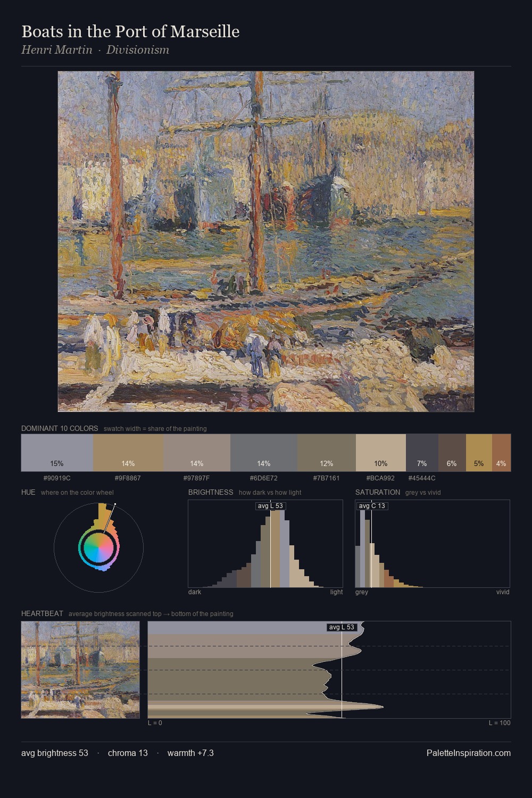The image size is (532, 798).
Task: Click the HEARTBEAT section heading
Action: pyautogui.click(x=42, y=613)
